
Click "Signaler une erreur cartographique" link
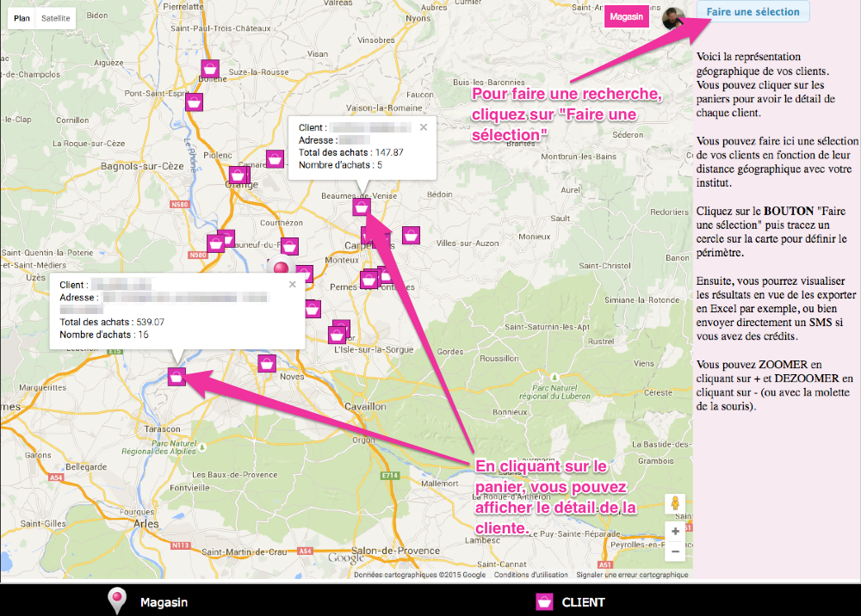tap(632, 575)
